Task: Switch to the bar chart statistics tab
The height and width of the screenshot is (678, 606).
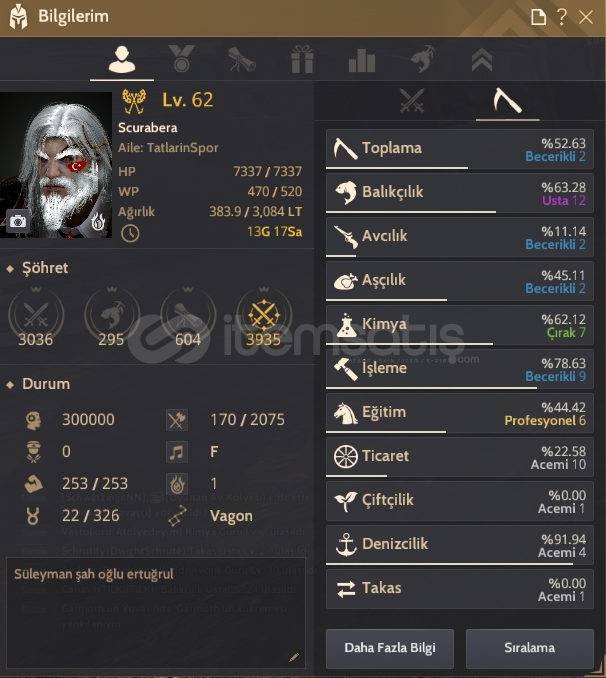Action: pyautogui.click(x=362, y=60)
